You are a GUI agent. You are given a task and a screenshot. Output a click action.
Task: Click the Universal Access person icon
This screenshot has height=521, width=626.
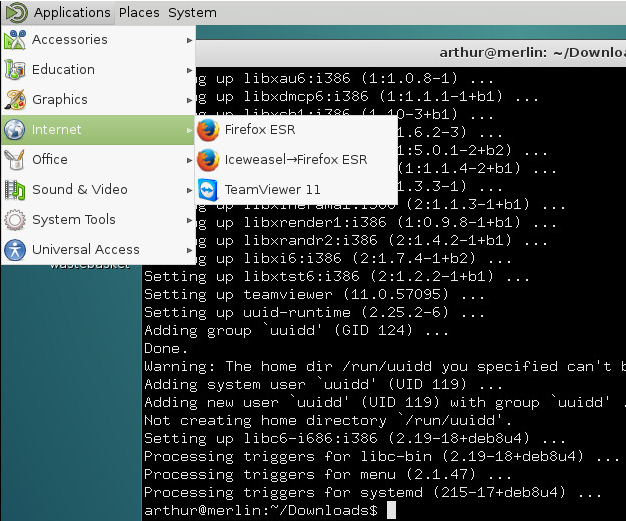pos(15,250)
